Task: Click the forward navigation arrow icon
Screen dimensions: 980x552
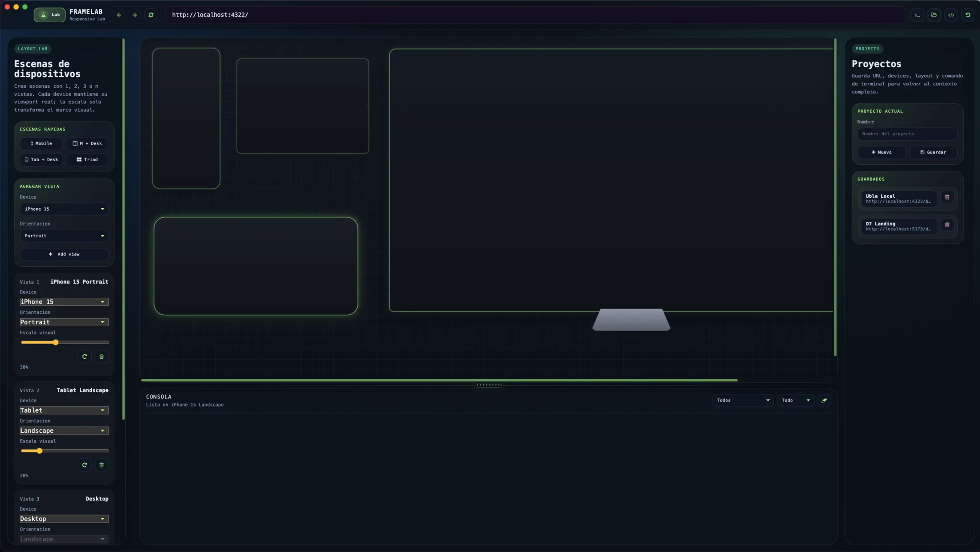Action: pyautogui.click(x=135, y=15)
